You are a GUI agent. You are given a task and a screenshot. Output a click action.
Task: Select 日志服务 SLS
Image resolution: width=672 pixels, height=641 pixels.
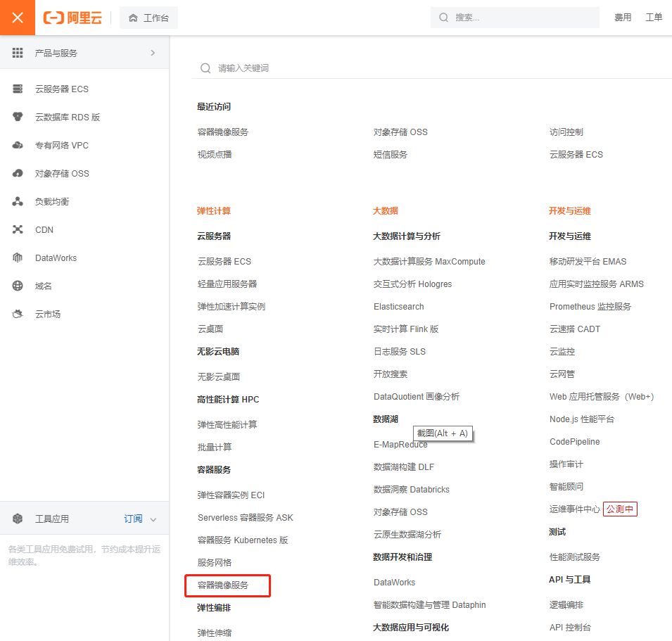tap(400, 351)
